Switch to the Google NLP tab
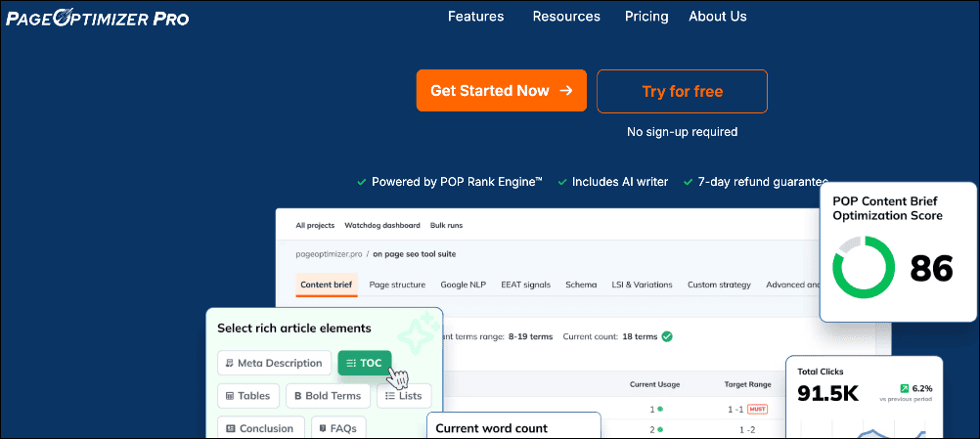980x439 pixels. 464,285
